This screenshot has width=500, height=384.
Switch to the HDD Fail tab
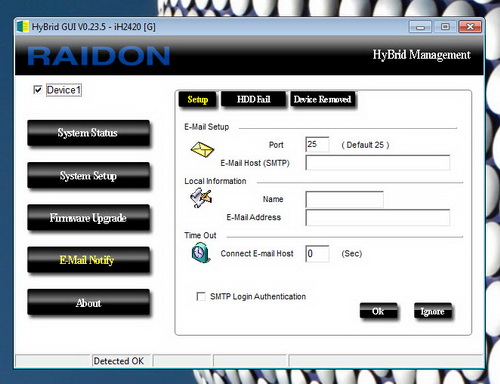[x=253, y=99]
